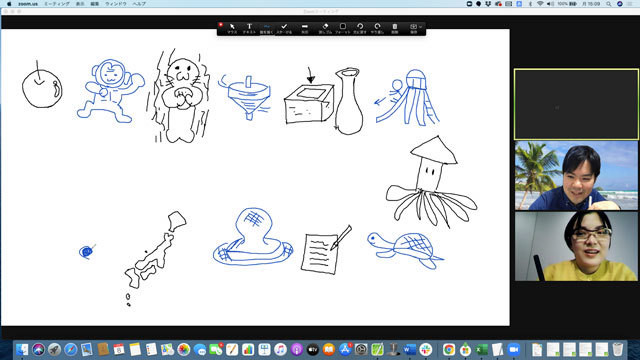Open volume control in menu bar
The width and height of the screenshot is (640, 360).
coord(550,4)
